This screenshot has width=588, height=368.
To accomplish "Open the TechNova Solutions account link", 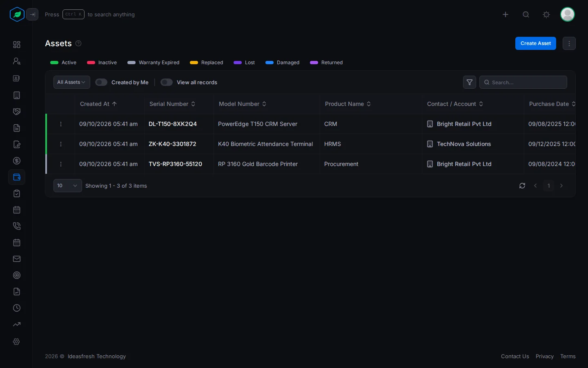I will (464, 144).
